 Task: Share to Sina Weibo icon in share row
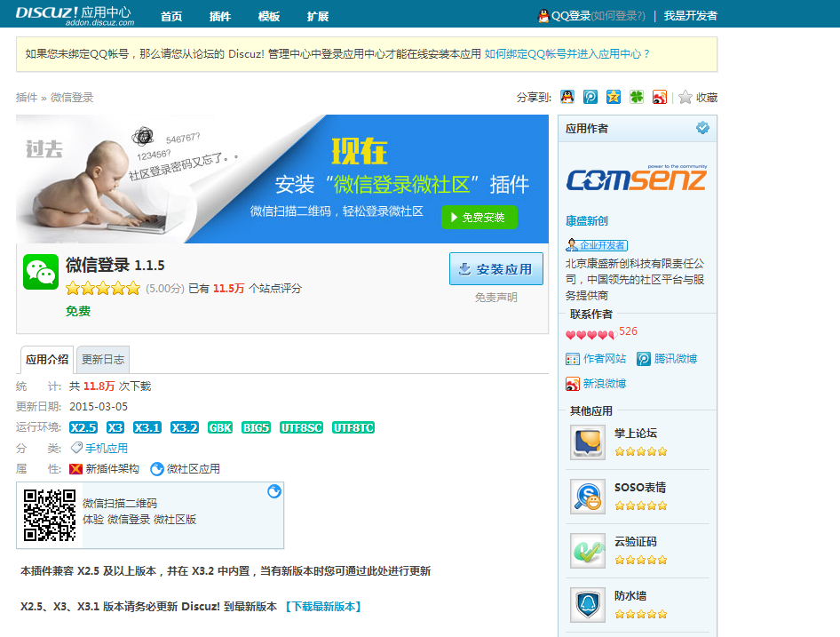[660, 97]
